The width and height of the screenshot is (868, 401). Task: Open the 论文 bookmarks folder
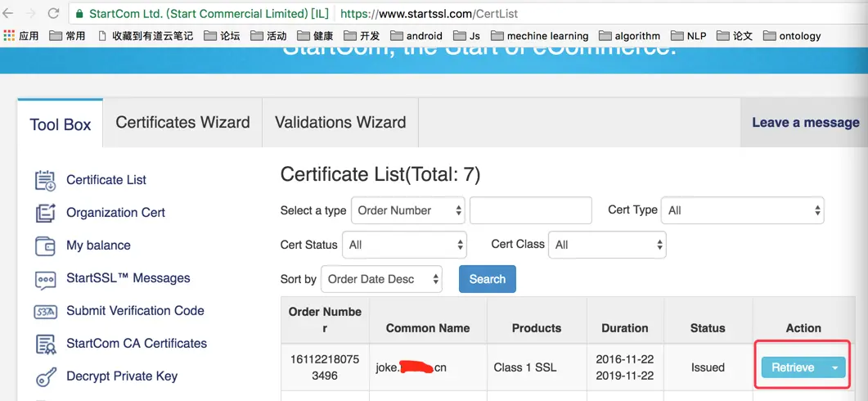pyautogui.click(x=735, y=36)
